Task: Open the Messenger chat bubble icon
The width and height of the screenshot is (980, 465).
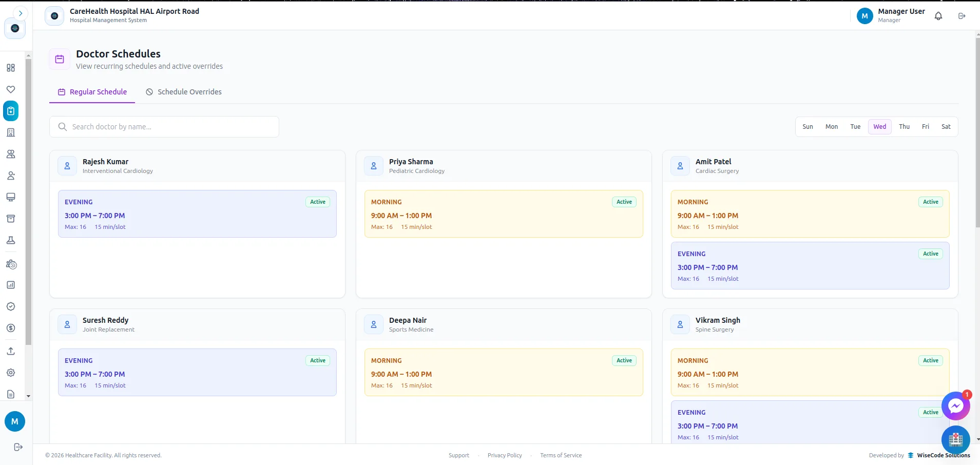Action: click(955, 406)
